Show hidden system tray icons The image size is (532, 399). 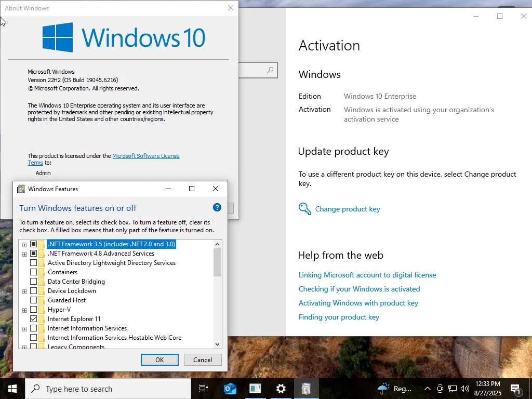(x=428, y=389)
